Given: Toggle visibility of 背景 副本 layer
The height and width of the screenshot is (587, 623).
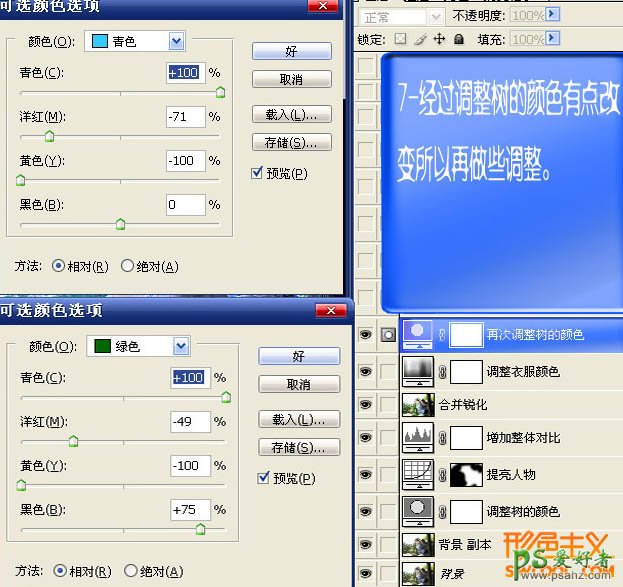Looking at the screenshot, I should pyautogui.click(x=365, y=545).
